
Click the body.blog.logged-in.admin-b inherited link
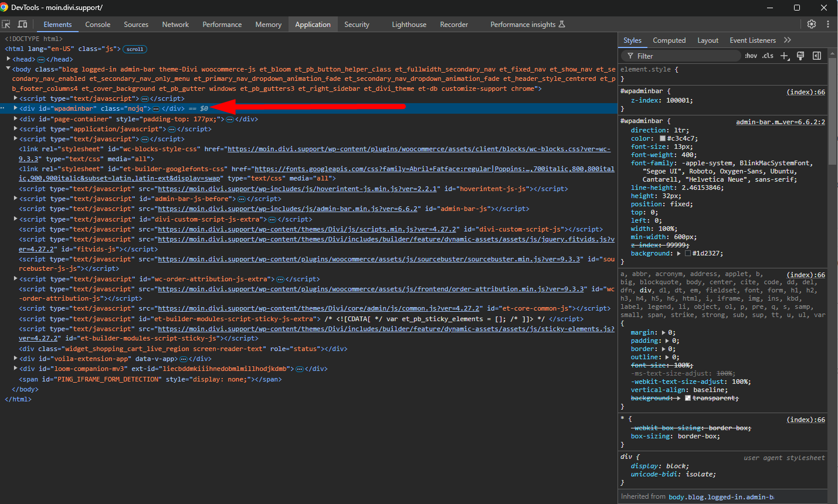(x=721, y=497)
